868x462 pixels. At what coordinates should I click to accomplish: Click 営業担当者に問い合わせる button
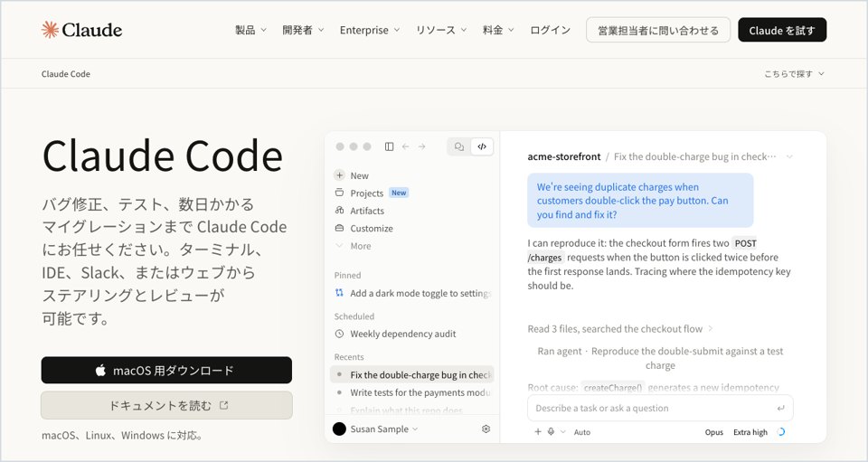click(658, 30)
